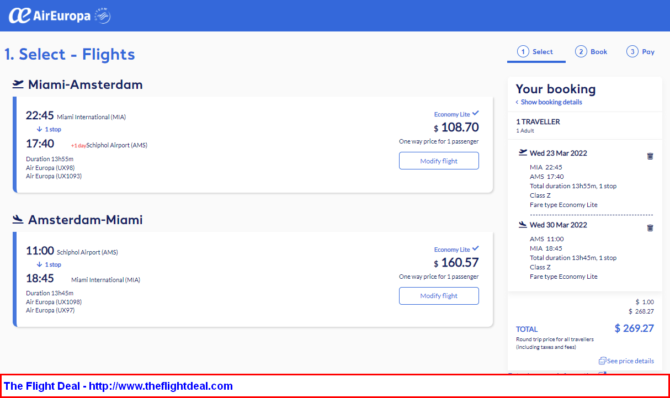Click 22:45 Miami International departure time
670x398 pixels.
40,115
